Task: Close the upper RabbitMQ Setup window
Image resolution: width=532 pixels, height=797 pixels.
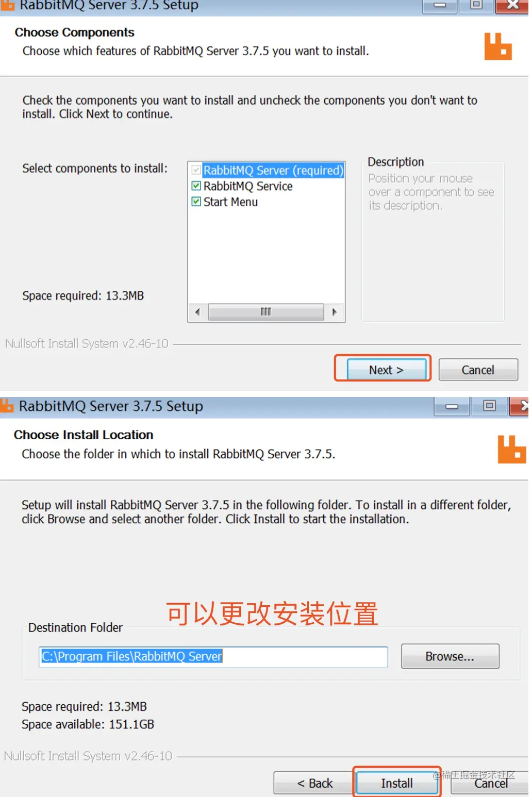Action: 512,6
